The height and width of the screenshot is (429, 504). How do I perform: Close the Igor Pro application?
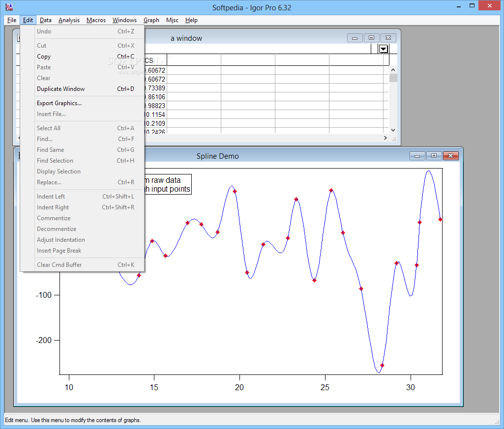pyautogui.click(x=490, y=6)
